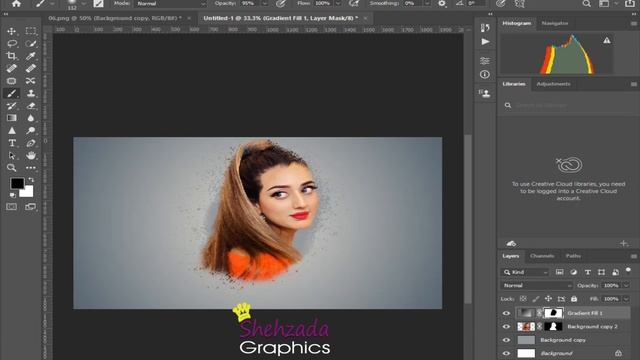Select the Zoom tool
The image size is (640, 360).
11,168
